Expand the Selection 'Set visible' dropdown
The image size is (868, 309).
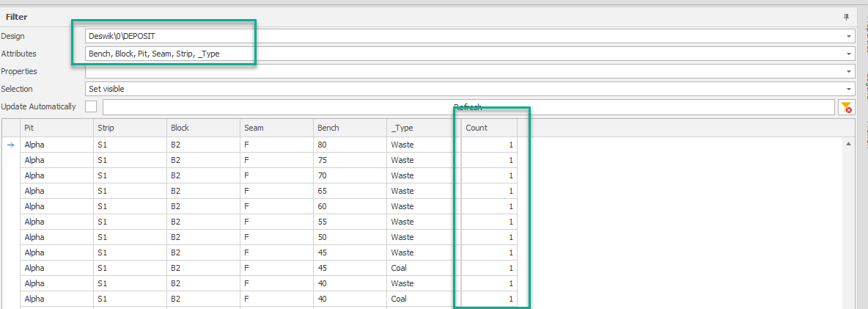coord(849,89)
